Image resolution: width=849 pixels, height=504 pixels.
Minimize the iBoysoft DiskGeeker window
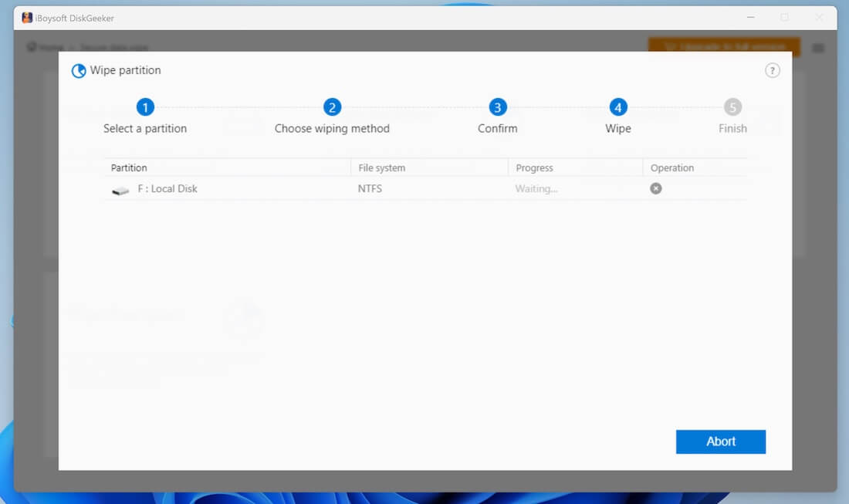750,17
